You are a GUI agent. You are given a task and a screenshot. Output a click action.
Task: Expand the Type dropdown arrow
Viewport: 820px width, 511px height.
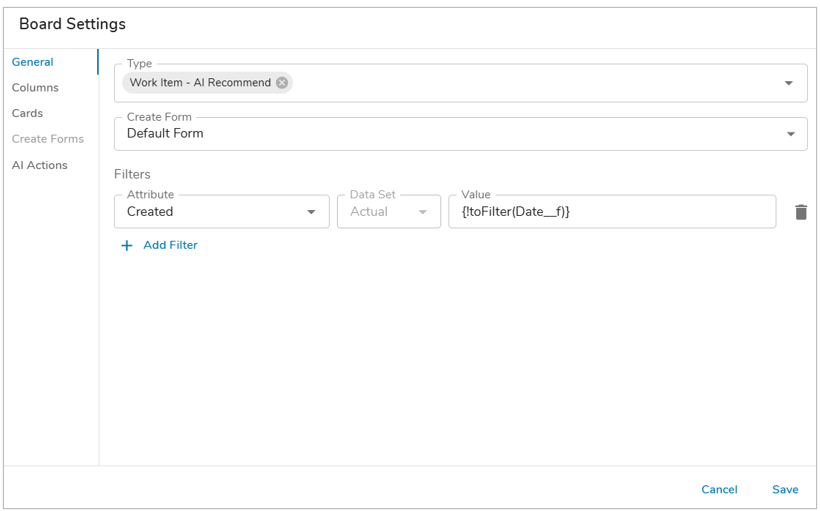pyautogui.click(x=789, y=83)
